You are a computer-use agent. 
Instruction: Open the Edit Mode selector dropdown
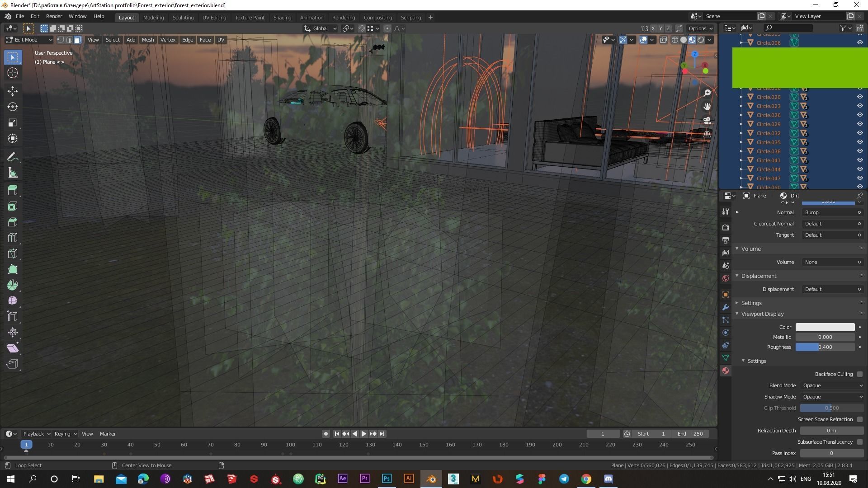pyautogui.click(x=29, y=40)
